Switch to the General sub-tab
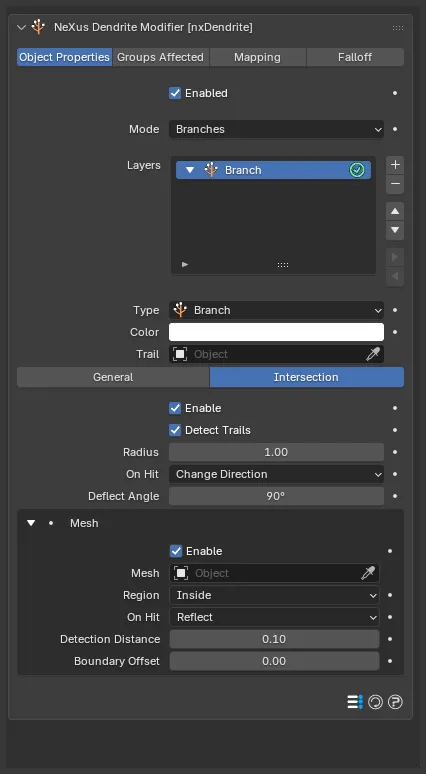 (x=113, y=377)
